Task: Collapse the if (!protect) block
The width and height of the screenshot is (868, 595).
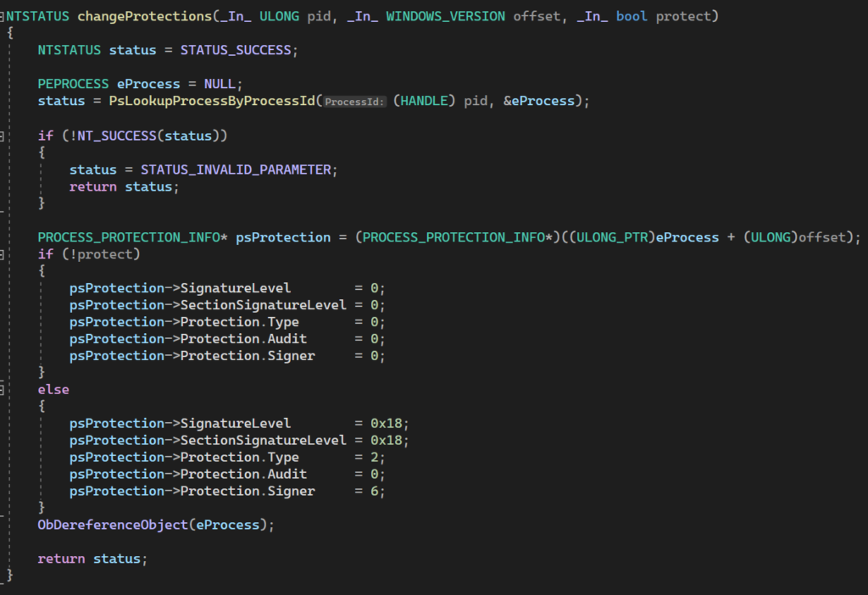Action: pos(3,254)
